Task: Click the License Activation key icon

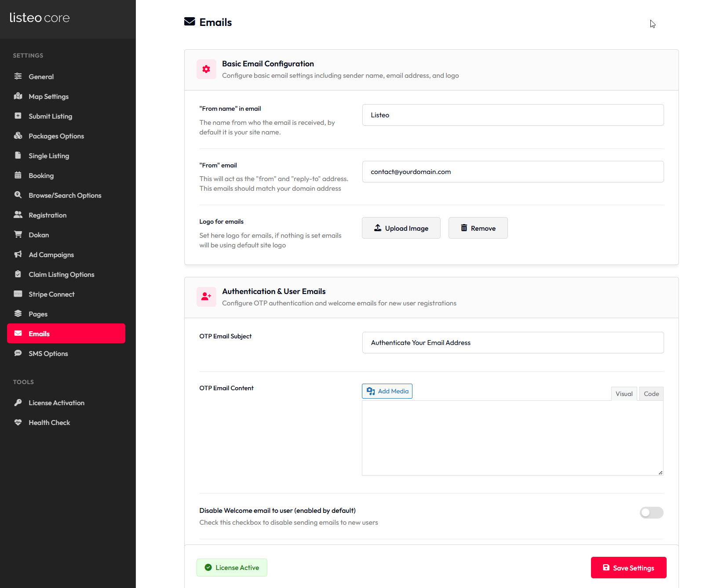Action: point(18,403)
